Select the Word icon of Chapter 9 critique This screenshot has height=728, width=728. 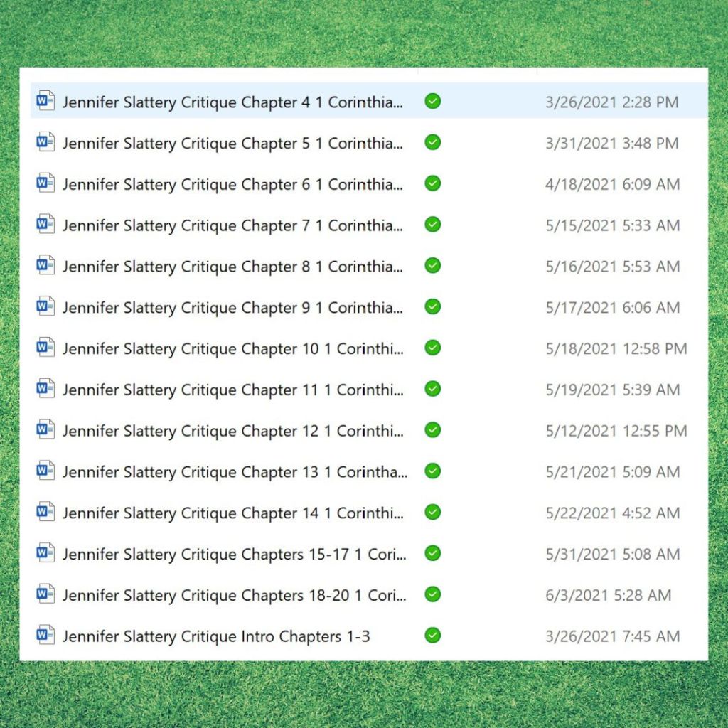tap(45, 307)
